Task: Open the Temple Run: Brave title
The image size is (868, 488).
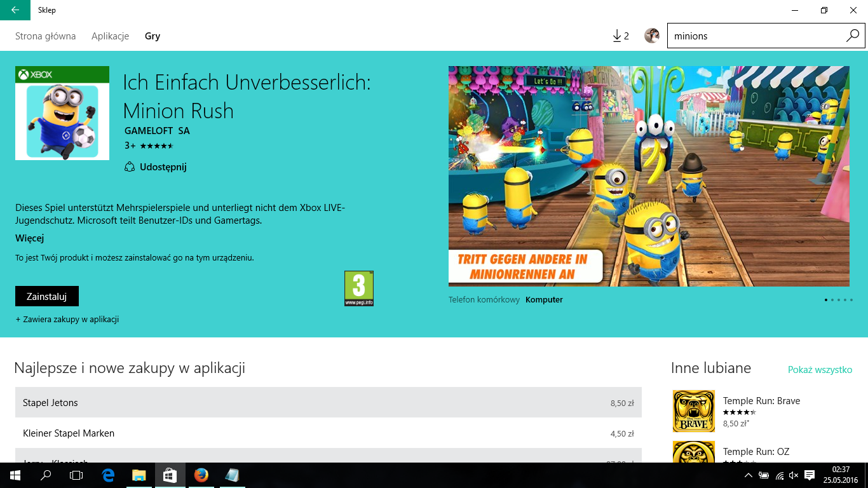Action: tap(762, 401)
